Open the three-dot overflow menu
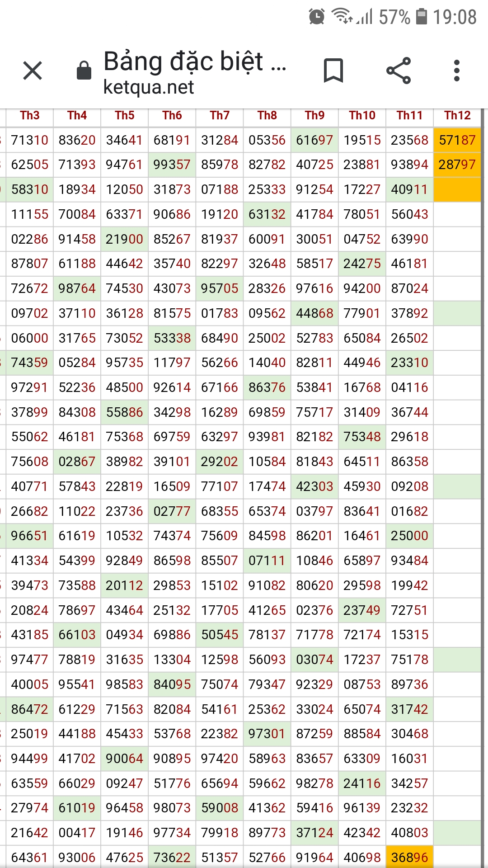 coord(457,71)
